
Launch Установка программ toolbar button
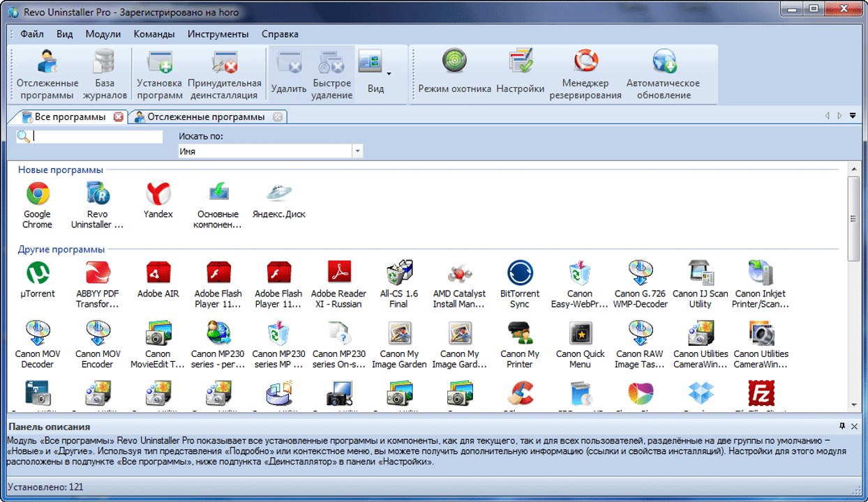[160, 75]
